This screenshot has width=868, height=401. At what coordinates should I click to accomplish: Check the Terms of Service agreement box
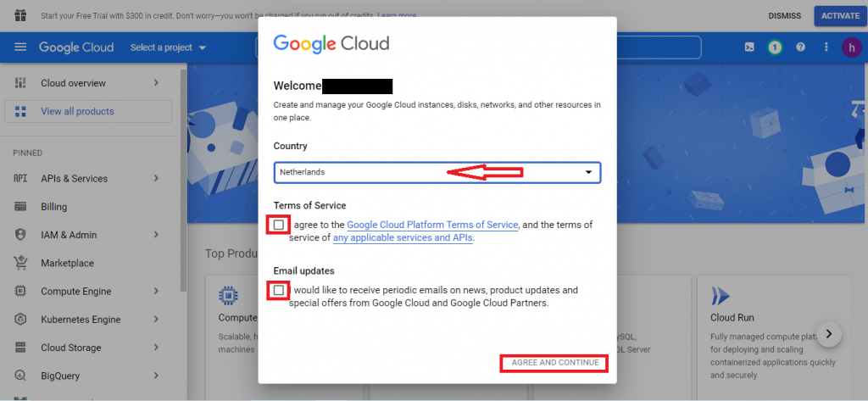tap(278, 225)
